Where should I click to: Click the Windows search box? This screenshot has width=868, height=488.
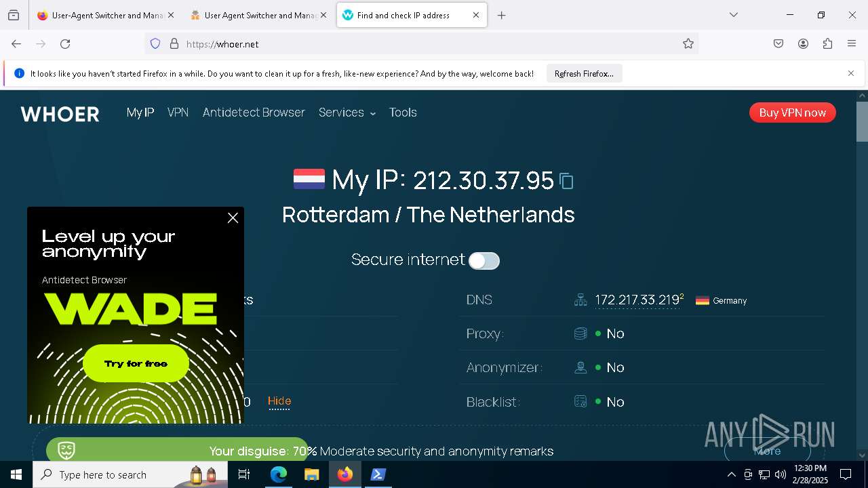130,474
